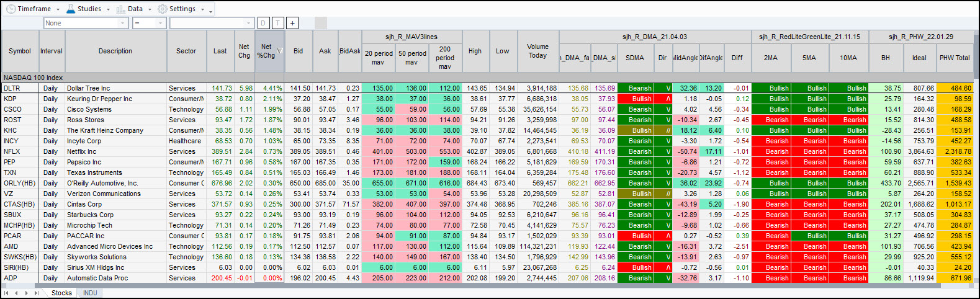Screen dimensions: 980x299
Task: Click the T filter button
Action: (277, 23)
